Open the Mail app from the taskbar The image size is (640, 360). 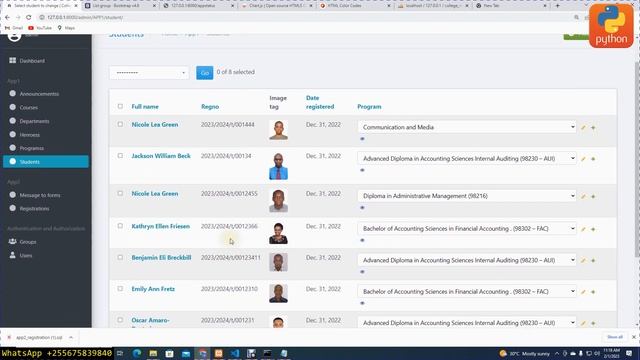pos(186,353)
